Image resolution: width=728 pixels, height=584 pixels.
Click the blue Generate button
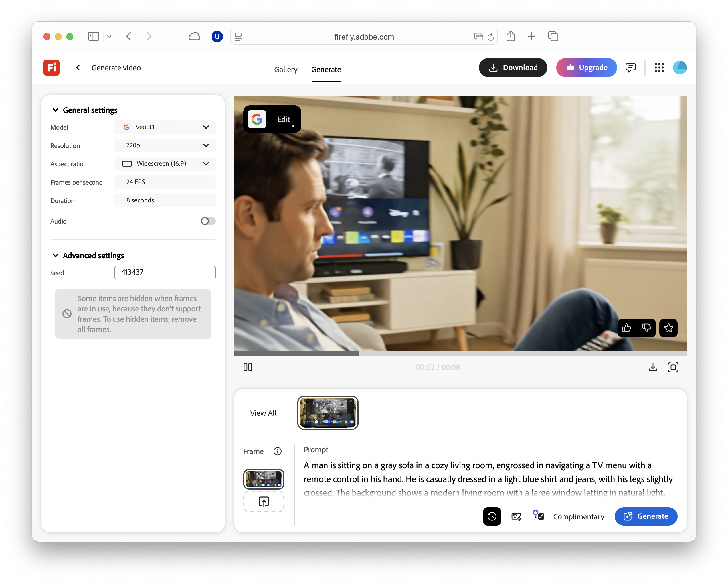click(x=646, y=516)
